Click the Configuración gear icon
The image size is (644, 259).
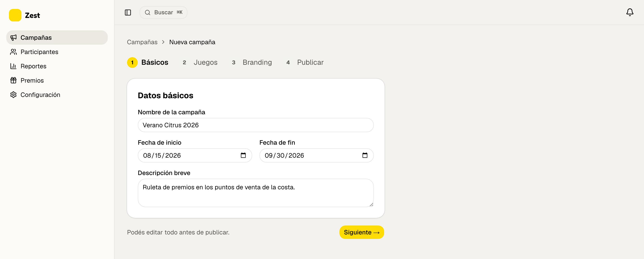click(13, 95)
